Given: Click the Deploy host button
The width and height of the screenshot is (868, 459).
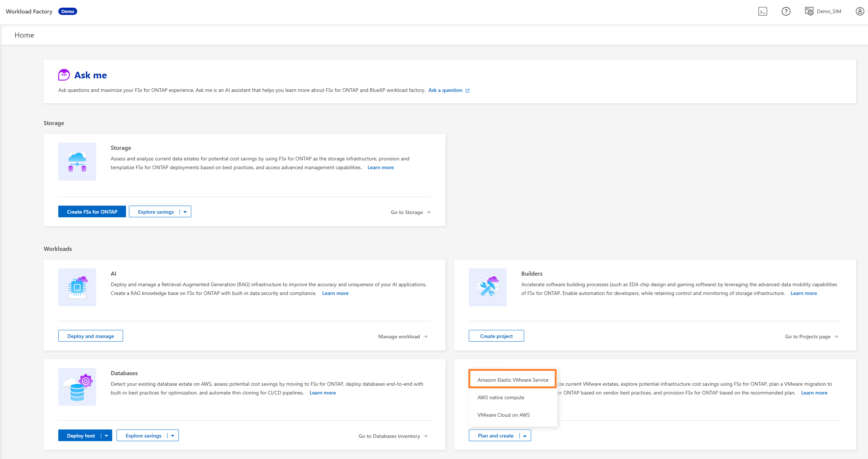Looking at the screenshot, I should tap(81, 436).
